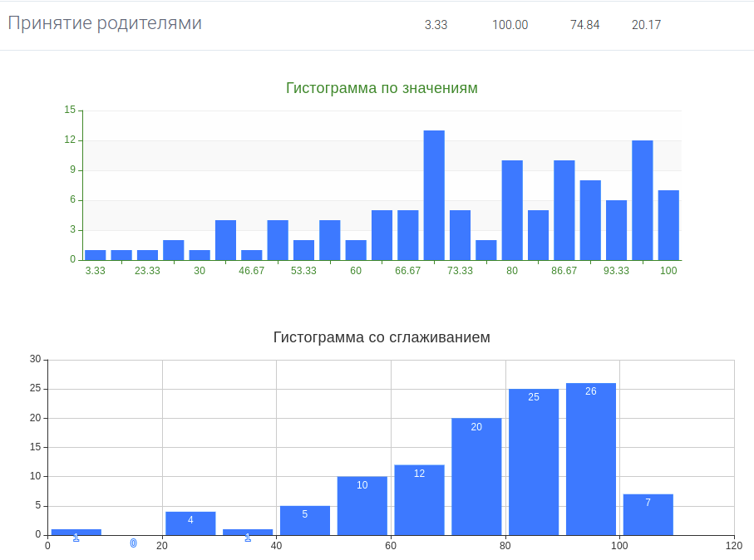Viewport: 754px width, 560px height.
Task: Click the 'Гистограмма со сглаживанием' chart title
Action: click(382, 337)
